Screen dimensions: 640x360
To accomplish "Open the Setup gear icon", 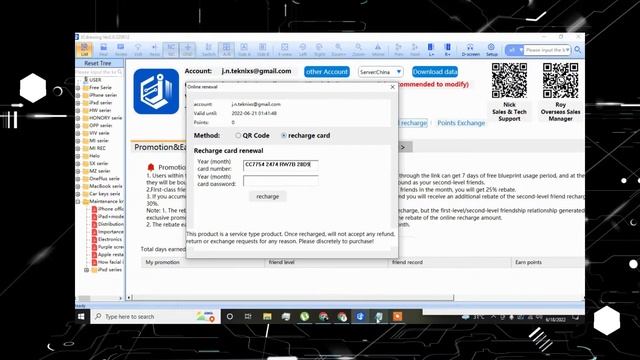I will 491,49.
